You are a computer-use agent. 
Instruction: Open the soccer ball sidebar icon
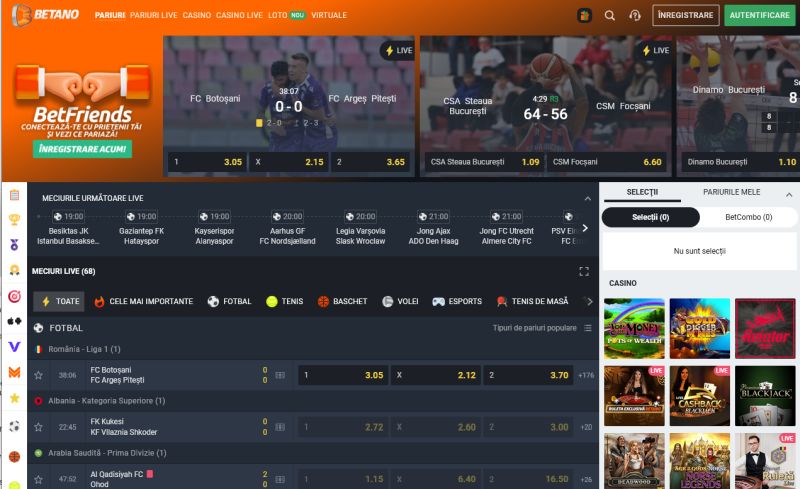click(14, 426)
